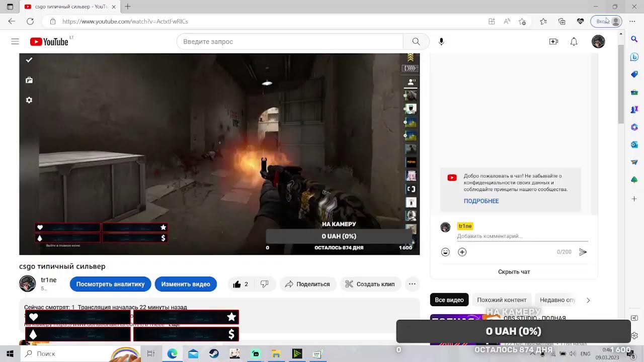Open Steam from the taskbar
Screen dimensions: 644x362
214,354
